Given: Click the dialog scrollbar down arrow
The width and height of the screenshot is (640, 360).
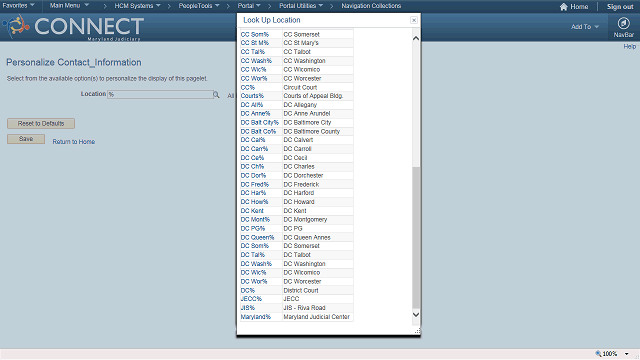Looking at the screenshot, I should click(416, 315).
